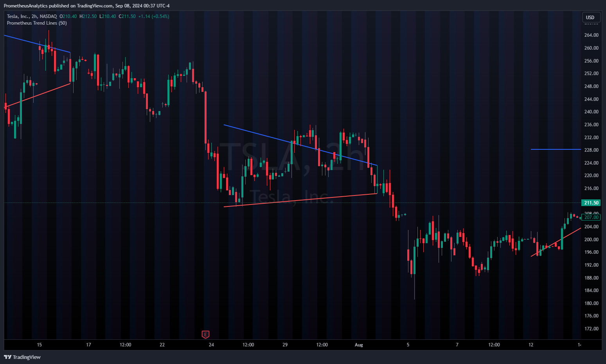
Task: Click the red earnings E marker
Action: 205,334
